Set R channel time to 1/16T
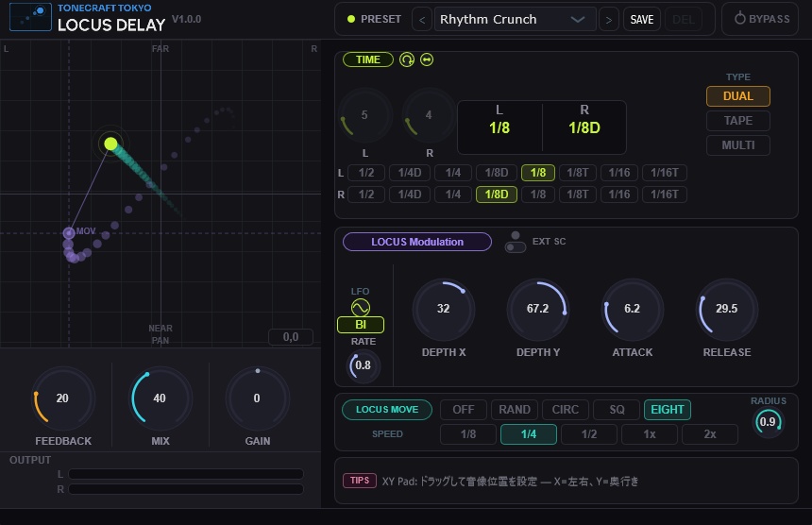Screen dimensions: 812x525 pos(665,195)
